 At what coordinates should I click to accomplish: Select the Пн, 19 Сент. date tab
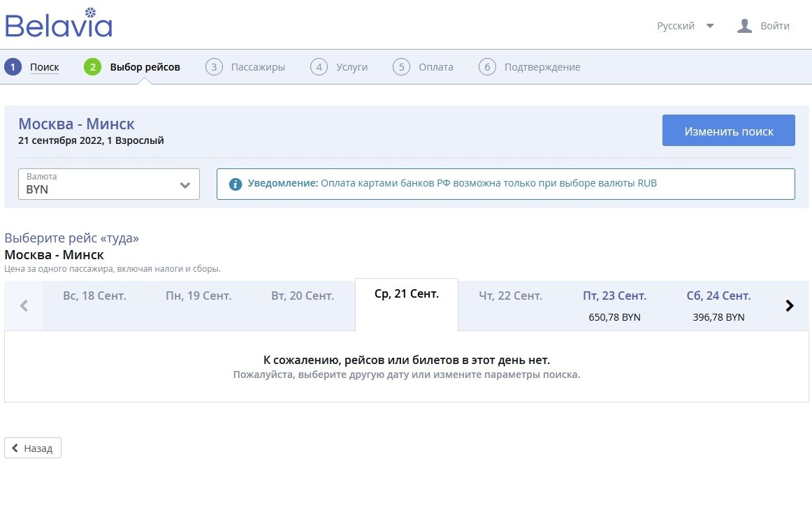click(x=199, y=305)
